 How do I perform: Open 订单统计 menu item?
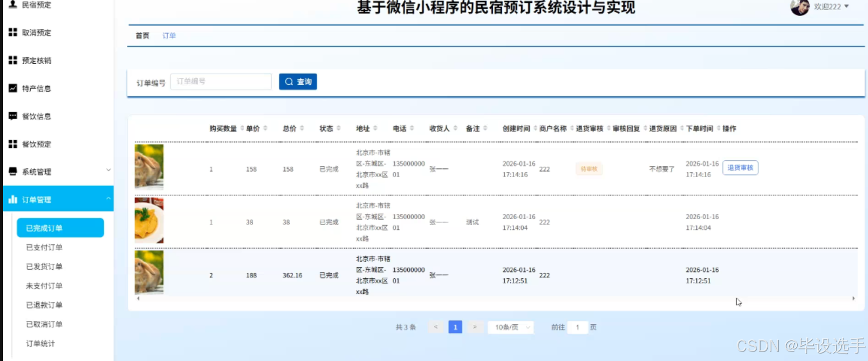[40, 343]
